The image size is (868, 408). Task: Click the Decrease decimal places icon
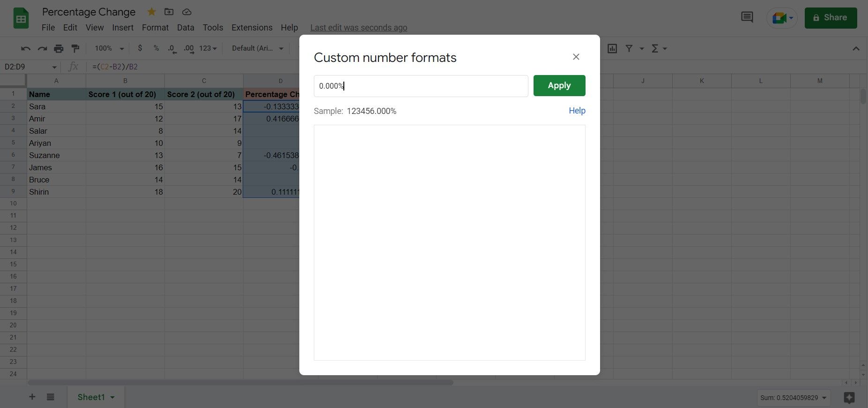(x=172, y=48)
